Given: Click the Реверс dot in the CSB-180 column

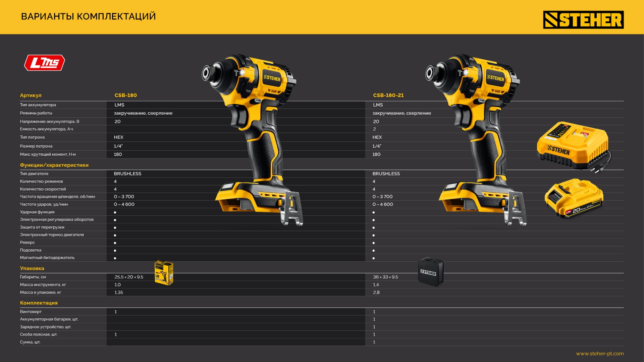Looking at the screenshot, I should [115, 243].
